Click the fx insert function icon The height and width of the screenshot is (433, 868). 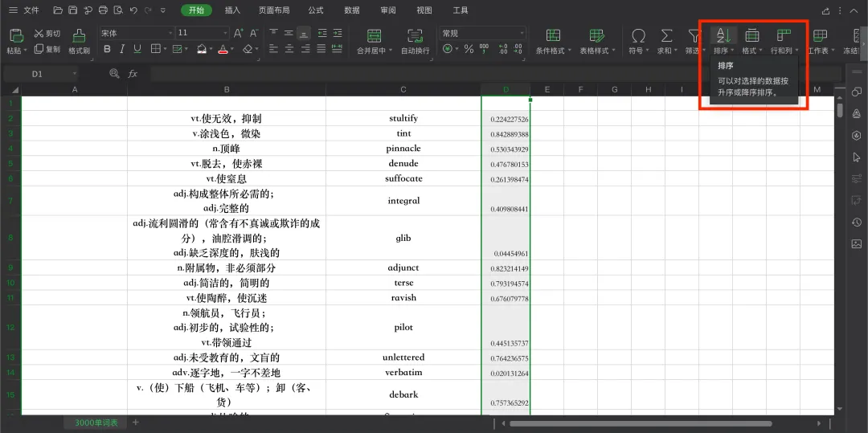pyautogui.click(x=133, y=74)
